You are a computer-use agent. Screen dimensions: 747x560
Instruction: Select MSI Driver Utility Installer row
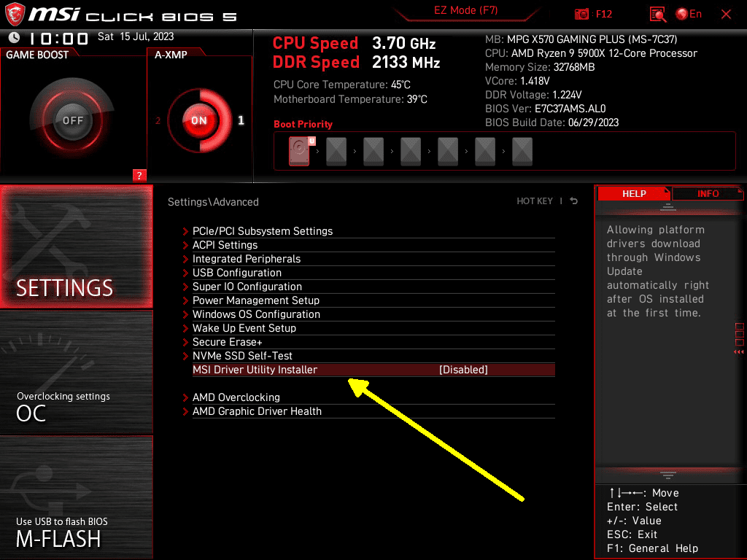(373, 370)
